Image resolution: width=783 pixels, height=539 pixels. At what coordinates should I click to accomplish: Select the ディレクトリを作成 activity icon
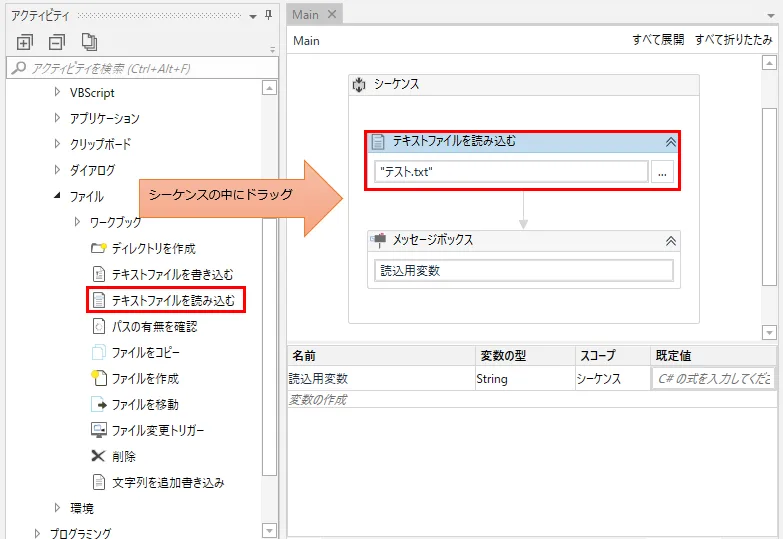(x=99, y=248)
